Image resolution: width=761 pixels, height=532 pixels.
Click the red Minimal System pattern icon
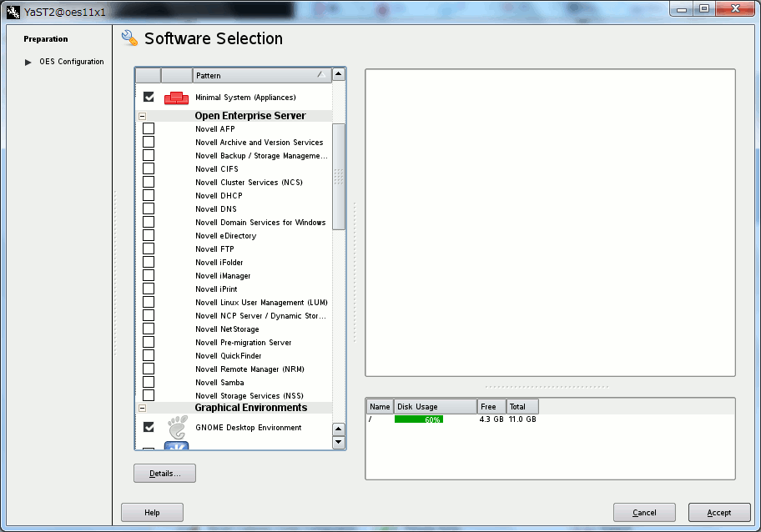click(176, 98)
